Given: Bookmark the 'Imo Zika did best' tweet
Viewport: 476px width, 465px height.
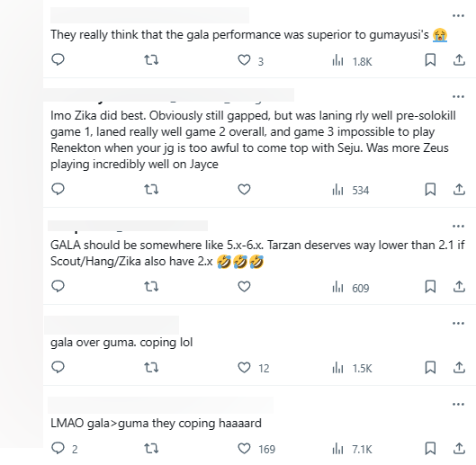Looking at the screenshot, I should (430, 190).
